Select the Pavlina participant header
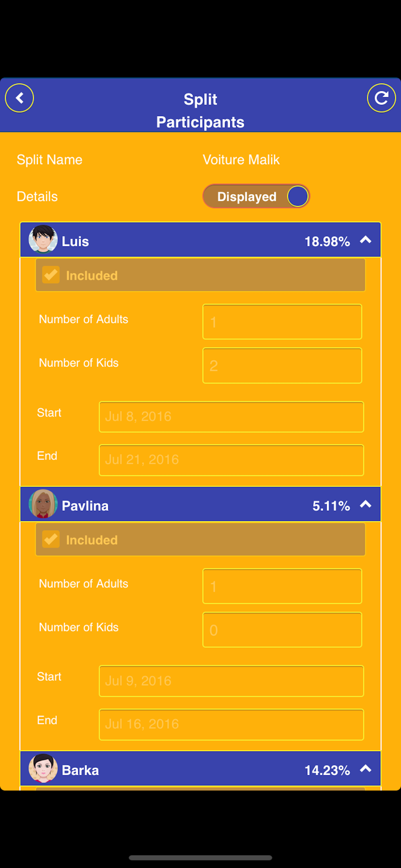The height and width of the screenshot is (868, 401). tap(200, 504)
